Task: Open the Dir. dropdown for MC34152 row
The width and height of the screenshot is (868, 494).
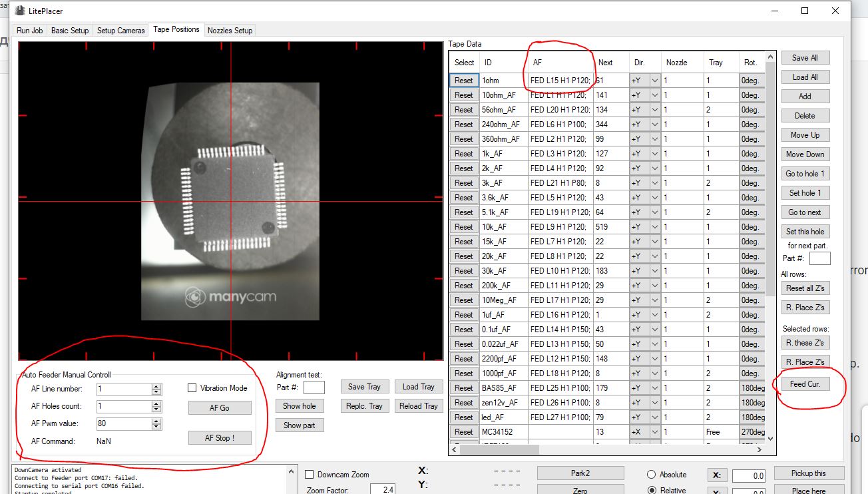Action: tap(655, 432)
